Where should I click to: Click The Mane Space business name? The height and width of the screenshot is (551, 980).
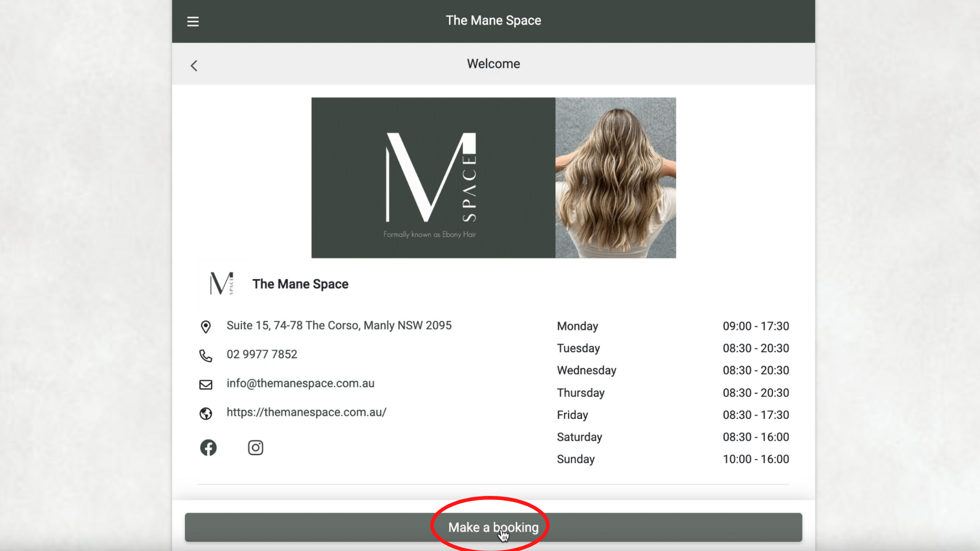[x=300, y=284]
